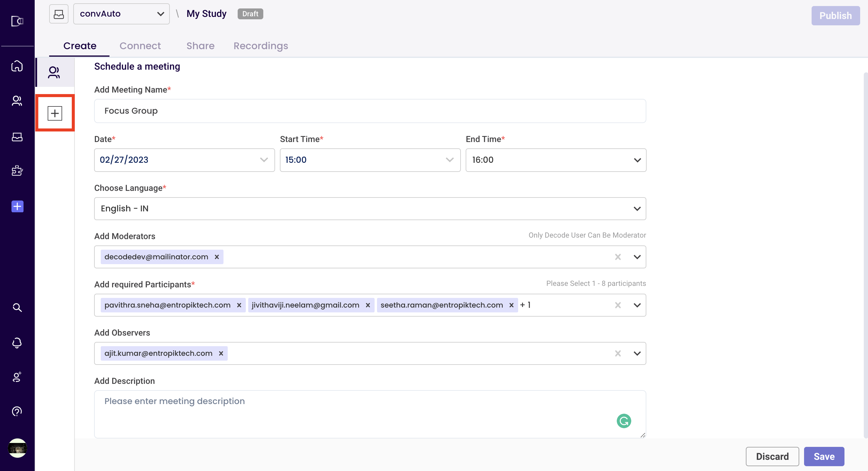Click 'Only Decode User Can Be Moderator' hint

pyautogui.click(x=587, y=235)
